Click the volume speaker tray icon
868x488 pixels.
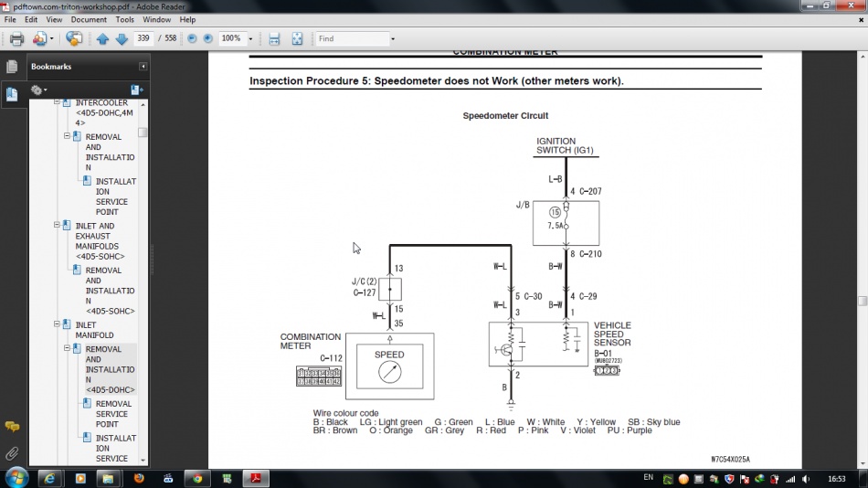tap(806, 479)
